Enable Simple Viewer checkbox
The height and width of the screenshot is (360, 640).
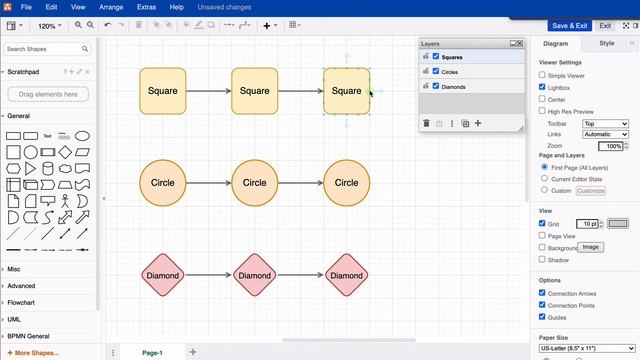[542, 75]
